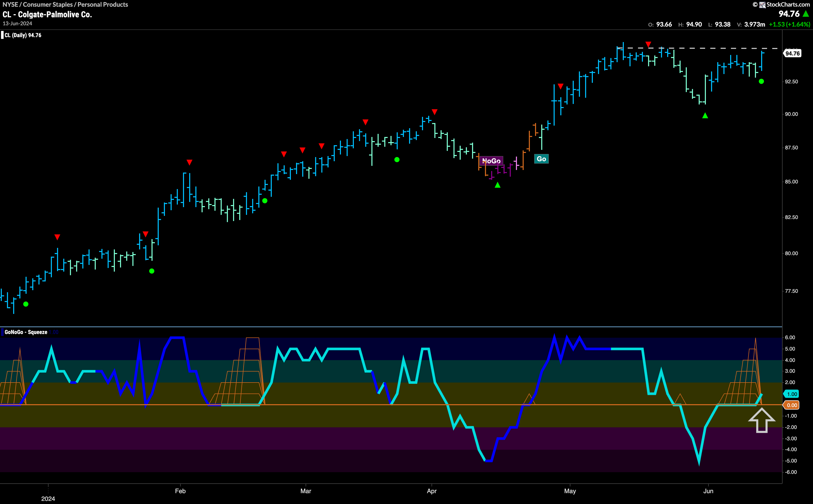Click the high value 94.90
This screenshot has width=813, height=504.
click(x=694, y=24)
